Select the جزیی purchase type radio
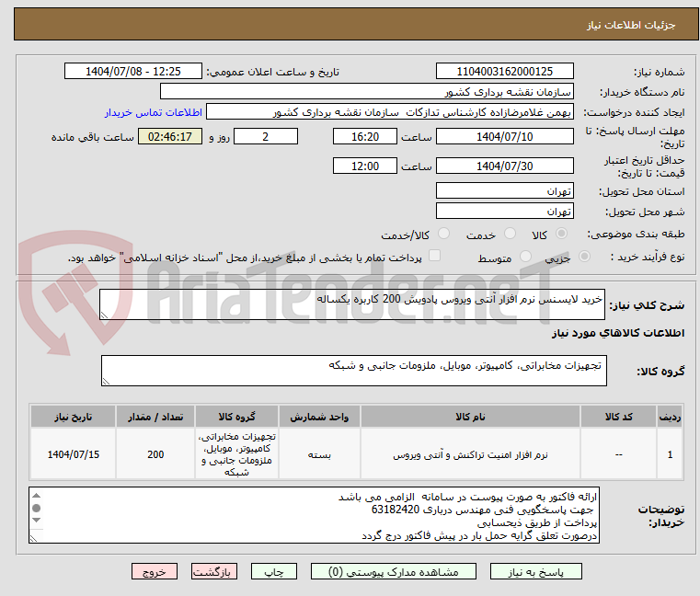This screenshot has height=596, width=700. pyautogui.click(x=584, y=257)
